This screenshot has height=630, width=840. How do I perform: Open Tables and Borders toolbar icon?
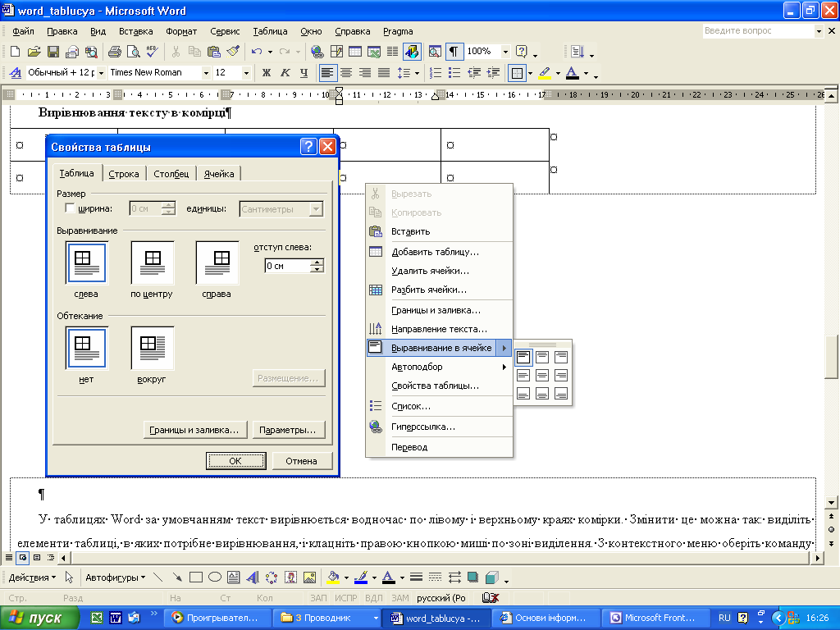point(336,52)
